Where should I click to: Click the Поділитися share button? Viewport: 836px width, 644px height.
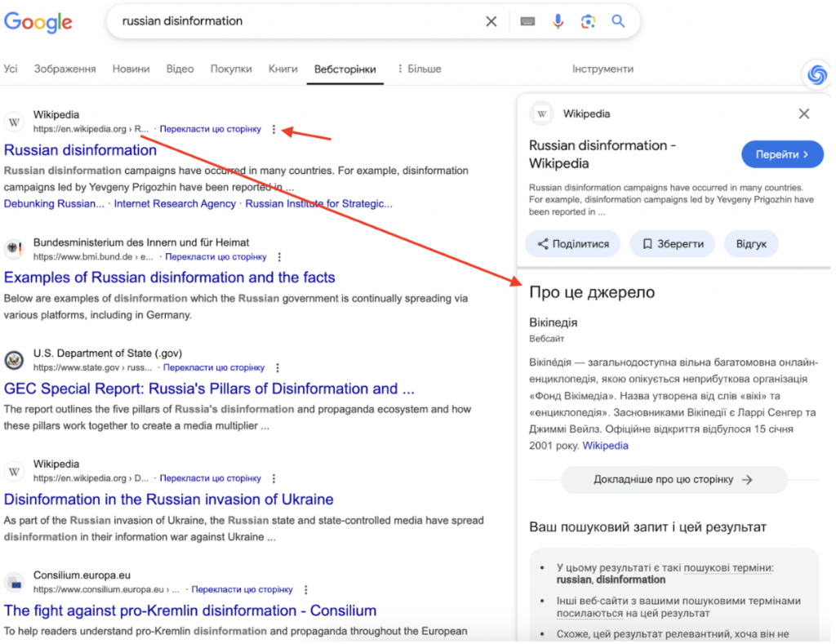pos(572,244)
